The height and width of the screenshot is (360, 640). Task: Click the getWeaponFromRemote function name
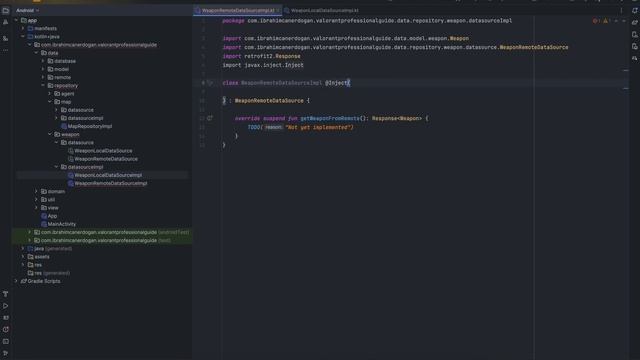[x=330, y=118]
